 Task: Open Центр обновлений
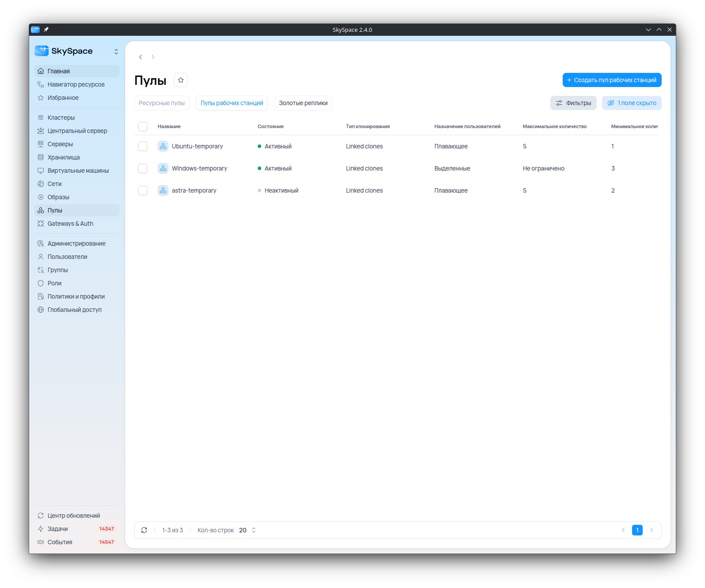pyautogui.click(x=77, y=516)
